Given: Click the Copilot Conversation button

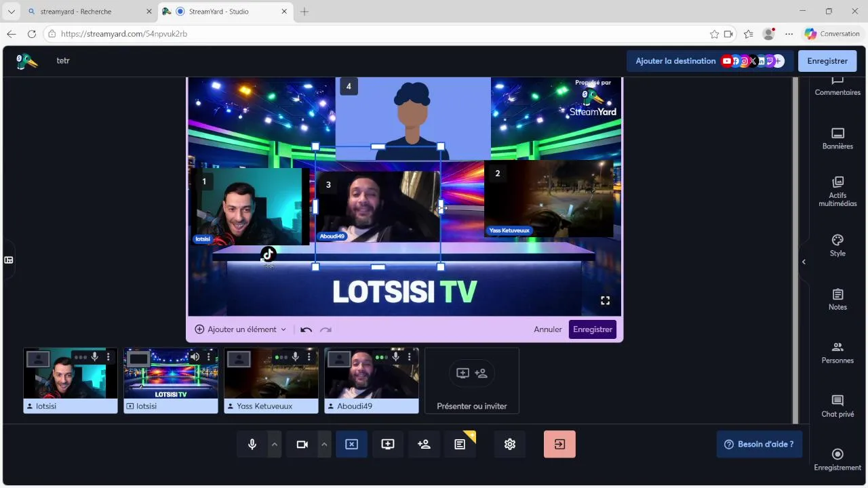Looking at the screenshot, I should (x=832, y=34).
